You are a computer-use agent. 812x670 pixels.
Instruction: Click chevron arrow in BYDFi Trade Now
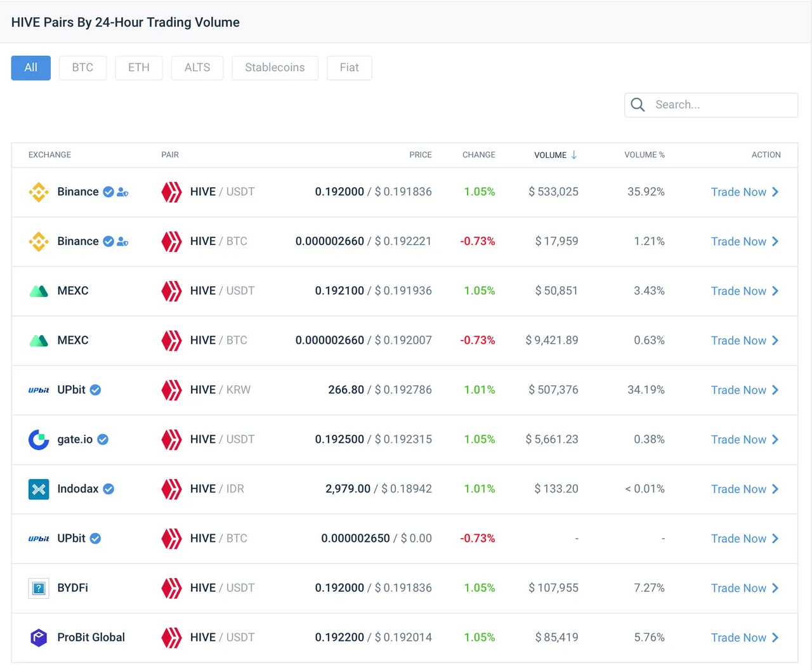(775, 588)
